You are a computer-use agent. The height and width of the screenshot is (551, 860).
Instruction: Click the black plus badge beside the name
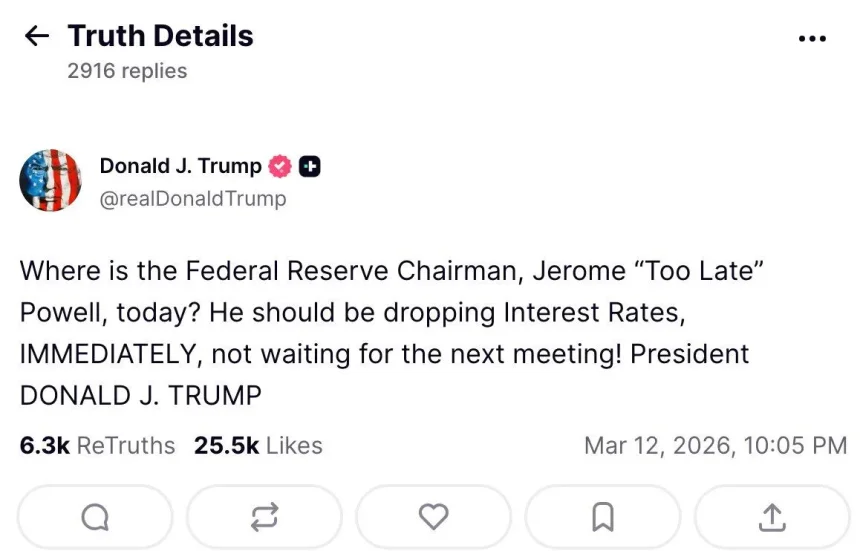(x=310, y=167)
